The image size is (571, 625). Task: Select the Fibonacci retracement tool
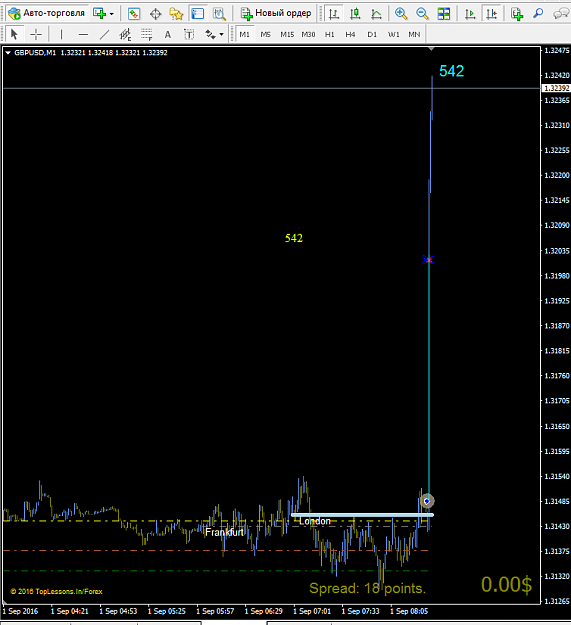click(147, 35)
